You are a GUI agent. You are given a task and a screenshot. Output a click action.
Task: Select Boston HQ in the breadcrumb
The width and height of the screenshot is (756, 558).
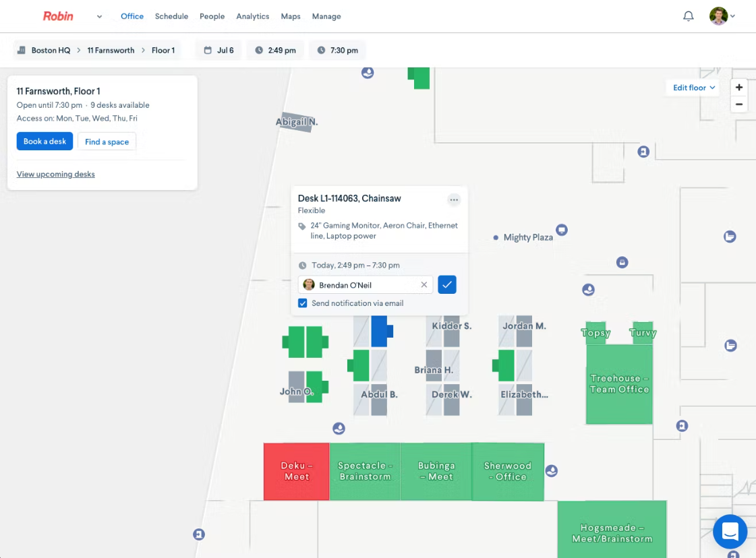[51, 50]
